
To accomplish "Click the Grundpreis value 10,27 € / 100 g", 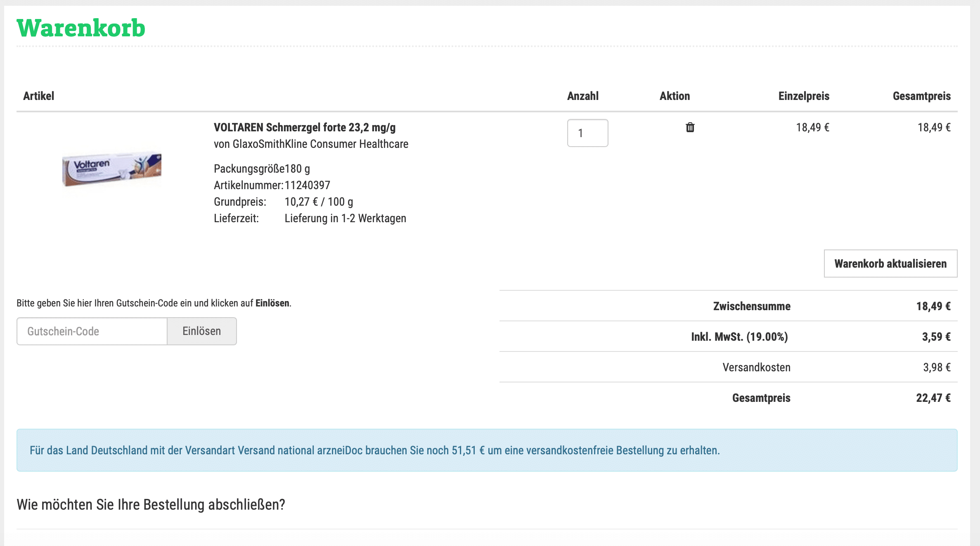I will [319, 202].
